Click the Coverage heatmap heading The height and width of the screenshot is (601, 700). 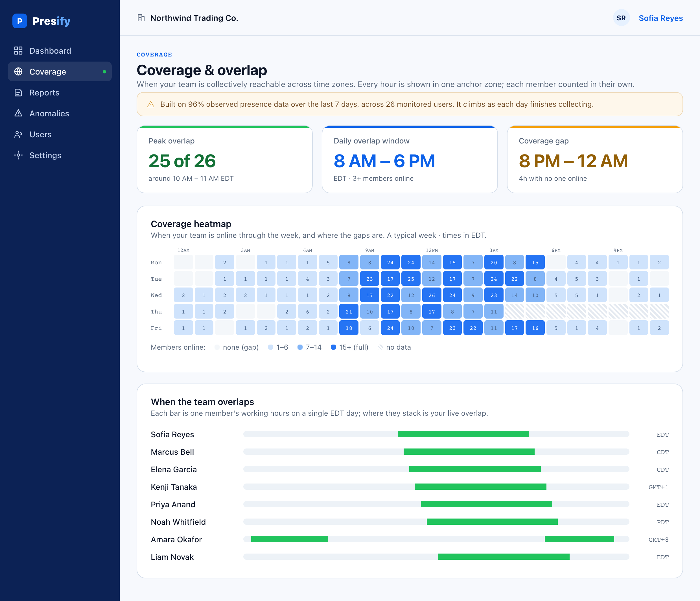pos(191,224)
